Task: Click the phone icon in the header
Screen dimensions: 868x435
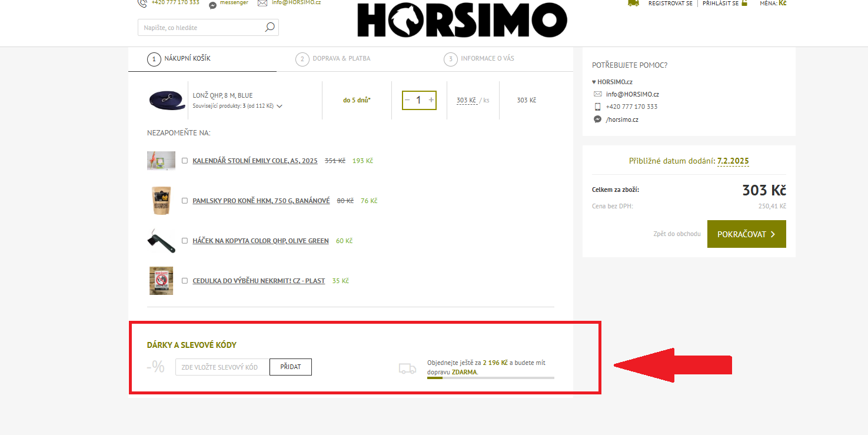Action: (x=142, y=3)
